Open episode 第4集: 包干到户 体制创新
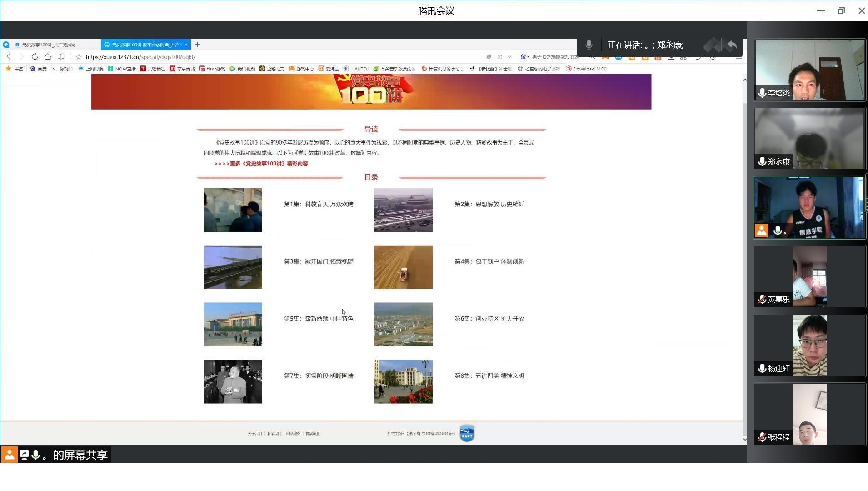Image resolution: width=868 pixels, height=491 pixels. 489,261
